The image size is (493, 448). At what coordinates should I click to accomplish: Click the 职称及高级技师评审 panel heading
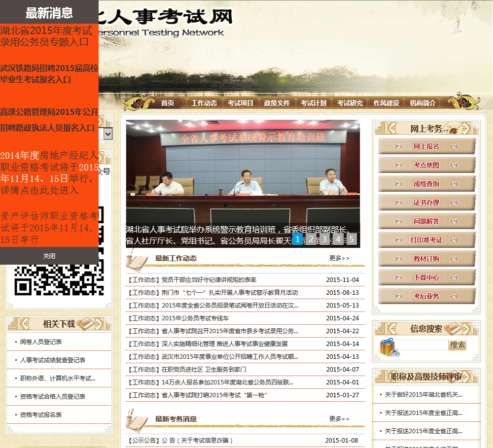click(x=426, y=377)
